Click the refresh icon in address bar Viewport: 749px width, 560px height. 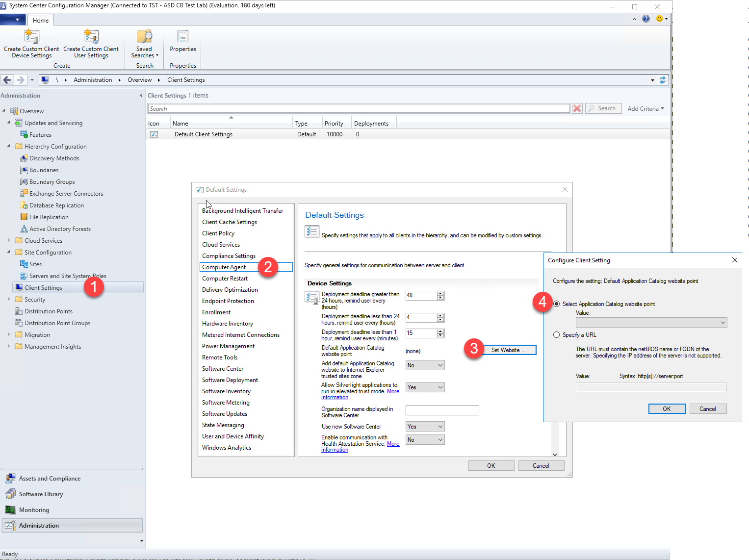click(663, 80)
